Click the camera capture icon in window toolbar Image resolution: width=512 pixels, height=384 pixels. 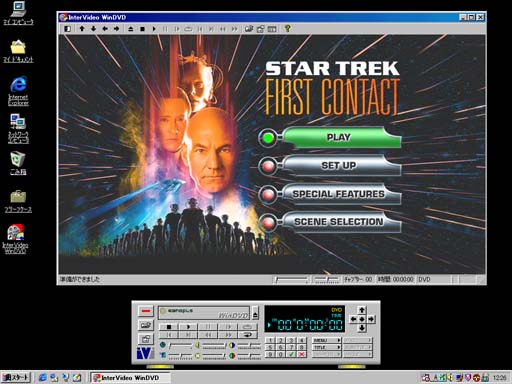(x=249, y=29)
